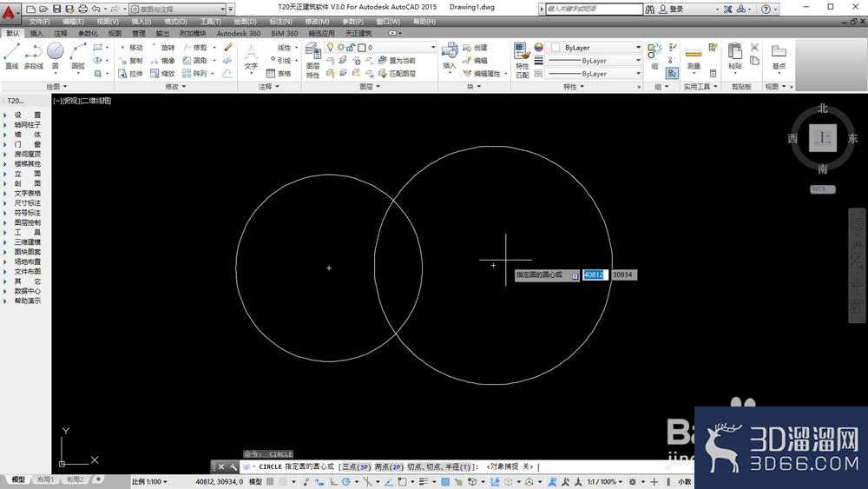The width and height of the screenshot is (868, 489).
Task: Open Layer Properties (图层特性)
Action: coord(313,61)
